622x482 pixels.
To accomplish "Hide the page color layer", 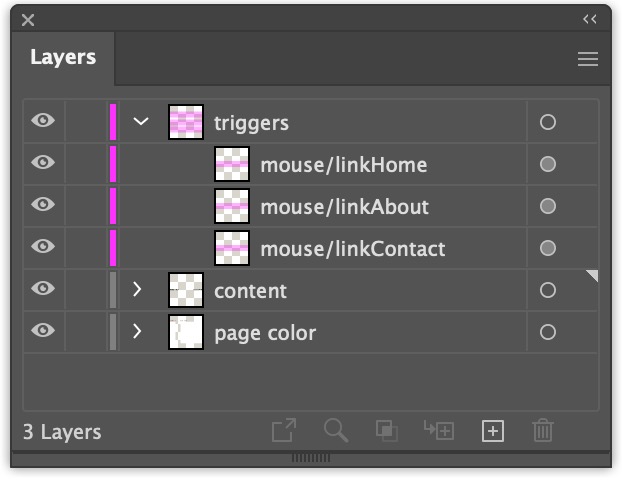I will 43,332.
